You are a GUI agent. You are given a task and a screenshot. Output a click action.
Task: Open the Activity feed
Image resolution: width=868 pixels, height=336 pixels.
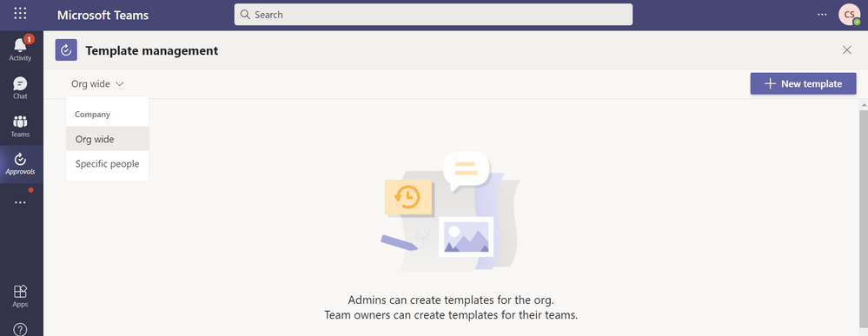(x=21, y=49)
